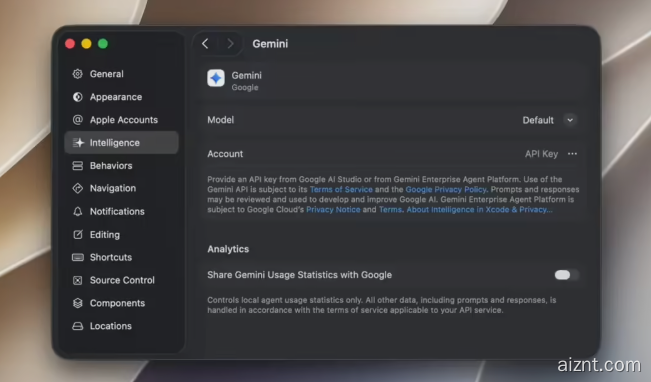This screenshot has height=382, width=651.
Task: Click the green zoom window button
Action: pyautogui.click(x=103, y=44)
